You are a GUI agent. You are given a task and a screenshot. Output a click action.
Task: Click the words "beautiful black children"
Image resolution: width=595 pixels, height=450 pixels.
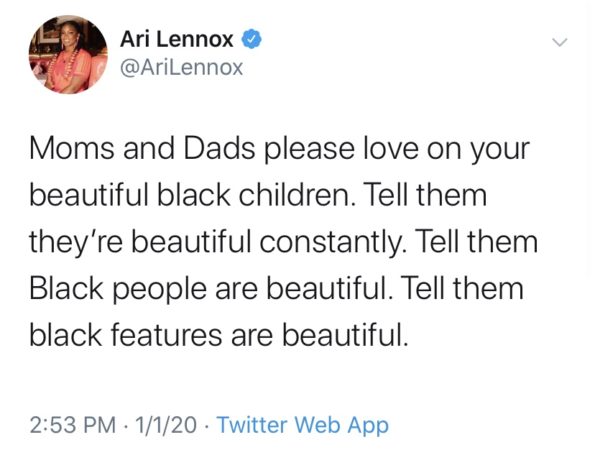tap(190, 195)
